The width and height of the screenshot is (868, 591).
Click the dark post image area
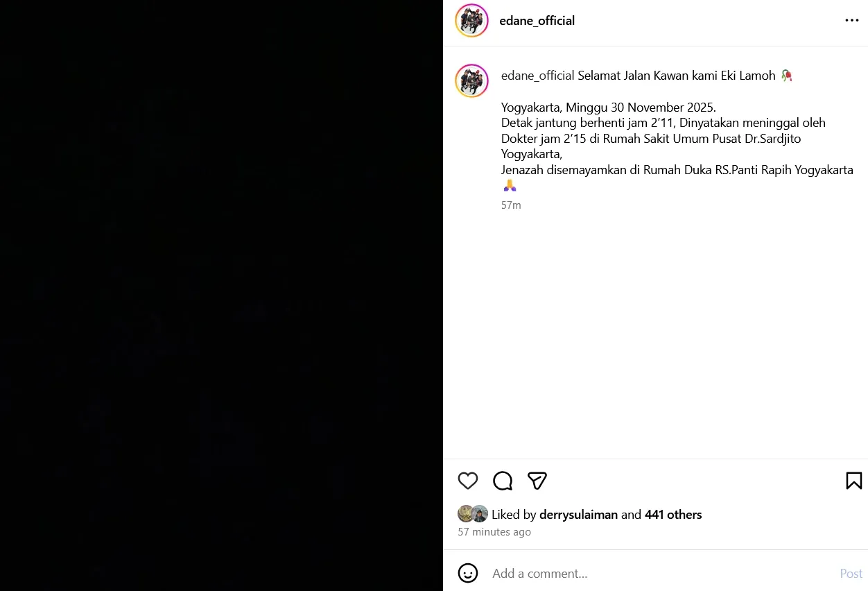[221, 295]
